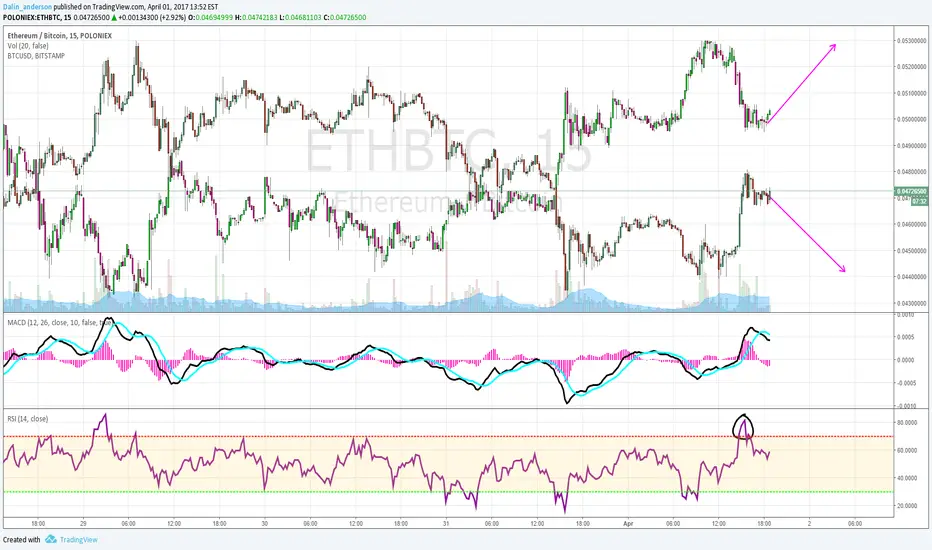Screen dimensions: 932x550
Task: Click the 'Apr' month label on time axis
Action: tap(628, 524)
